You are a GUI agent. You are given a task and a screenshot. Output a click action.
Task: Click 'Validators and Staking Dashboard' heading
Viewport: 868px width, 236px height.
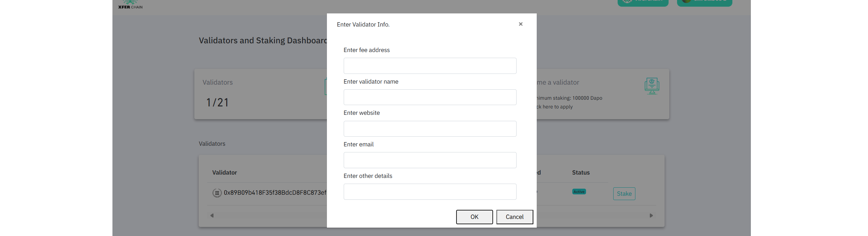coord(263,41)
